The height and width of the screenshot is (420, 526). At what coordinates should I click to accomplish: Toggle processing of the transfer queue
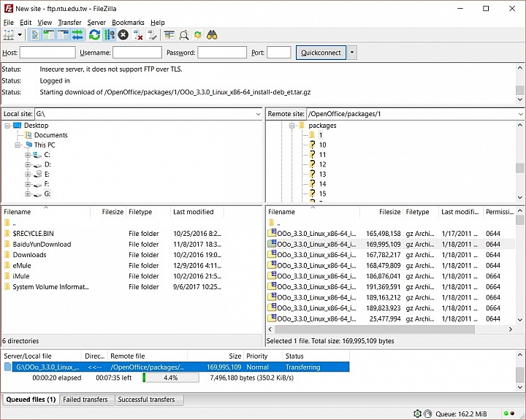(x=110, y=35)
